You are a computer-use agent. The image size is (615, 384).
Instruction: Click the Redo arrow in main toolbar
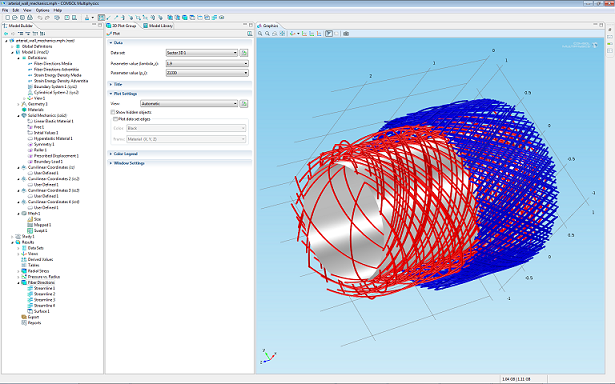47,18
